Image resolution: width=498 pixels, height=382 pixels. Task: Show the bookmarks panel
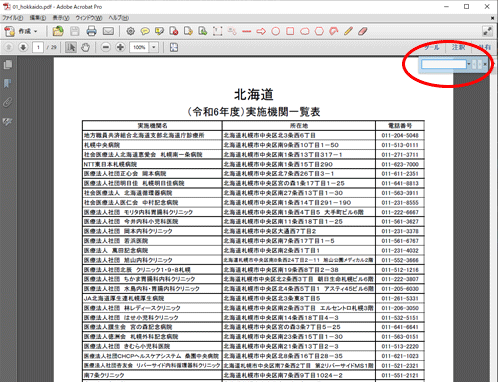click(8, 83)
